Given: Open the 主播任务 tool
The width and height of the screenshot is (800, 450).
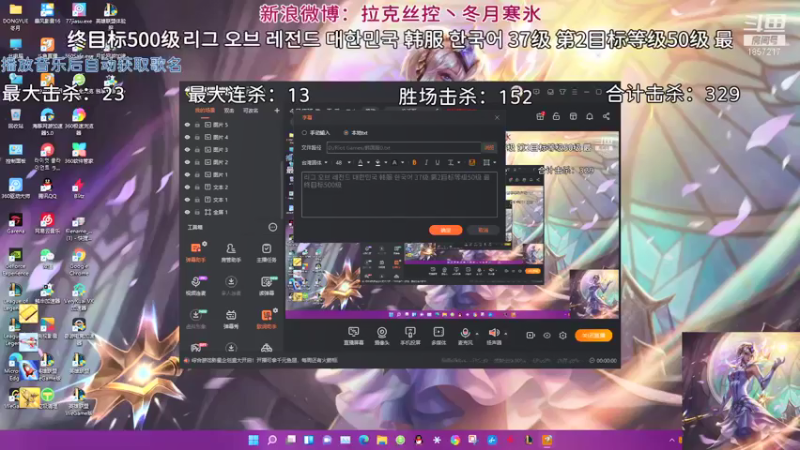Looking at the screenshot, I should (x=266, y=252).
